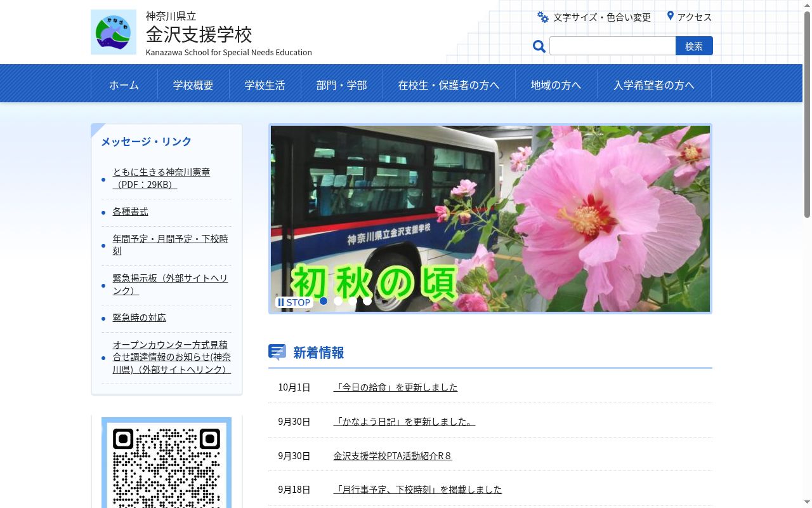Click the 新着情報 section heading text
The height and width of the screenshot is (508, 812).
coord(318,352)
